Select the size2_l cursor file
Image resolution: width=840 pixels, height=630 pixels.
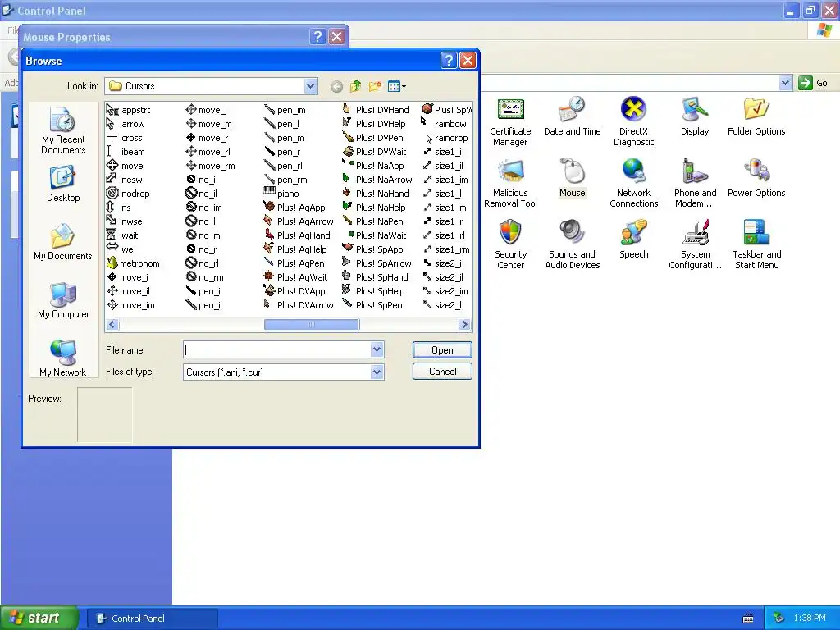[x=441, y=305]
